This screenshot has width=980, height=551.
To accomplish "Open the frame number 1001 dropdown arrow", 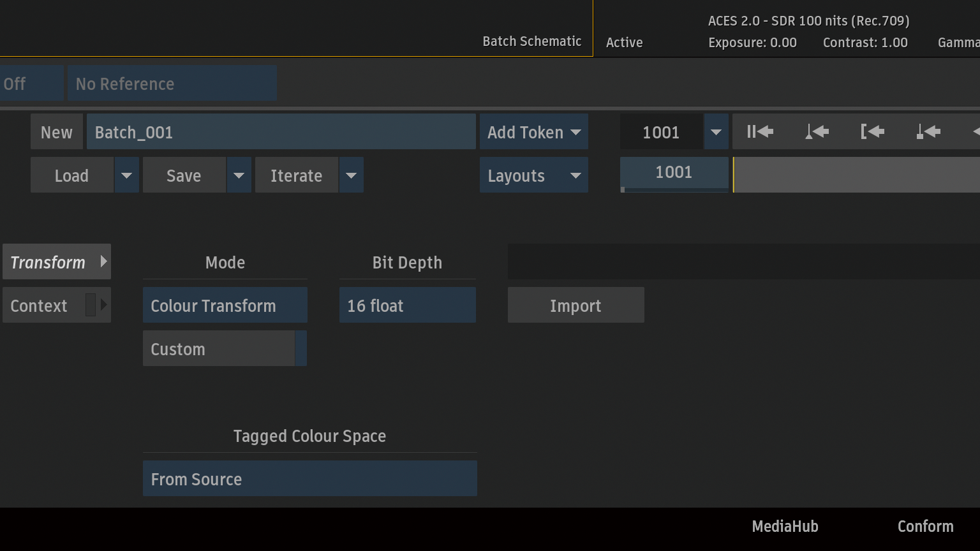I will [716, 132].
